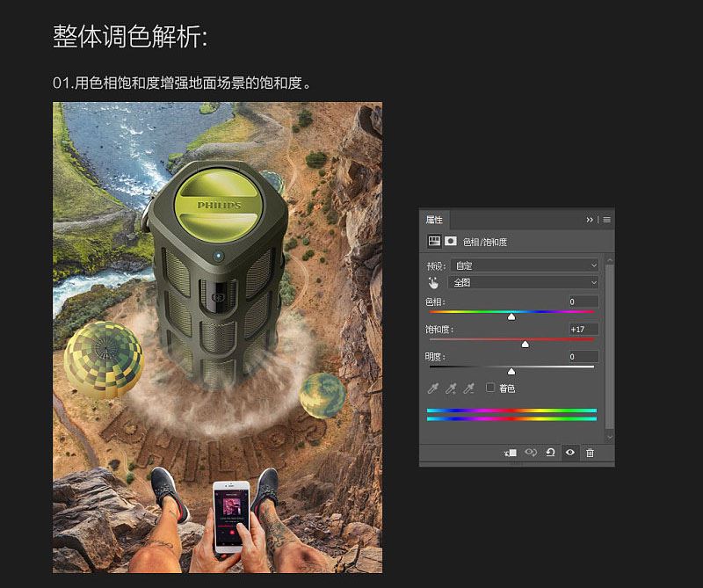This screenshot has width=703, height=588.
Task: Click the view previous state icon
Action: coord(531,452)
